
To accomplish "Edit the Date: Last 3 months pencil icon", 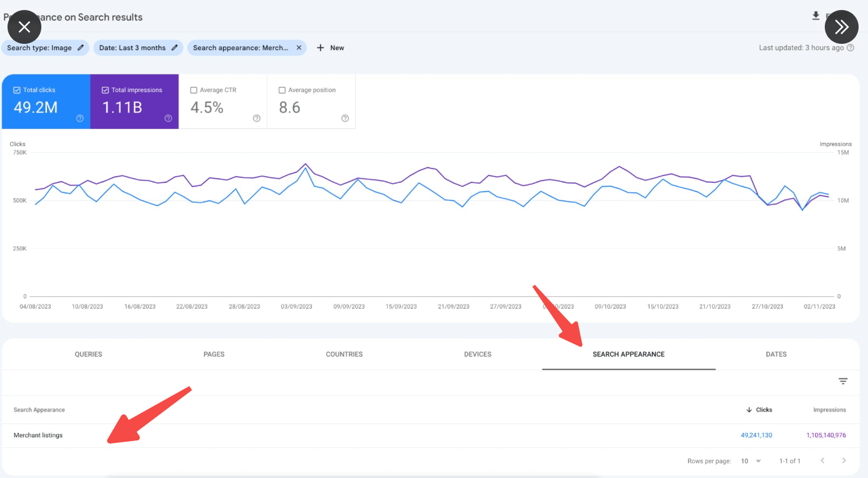I will point(175,48).
